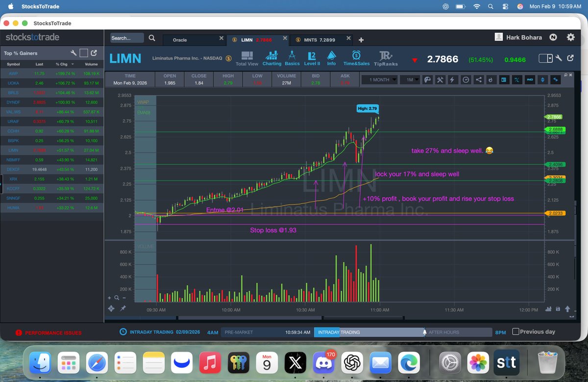588x382 pixels.
Task: Select DEXCF row in gainers list
Action: pyautogui.click(x=52, y=169)
